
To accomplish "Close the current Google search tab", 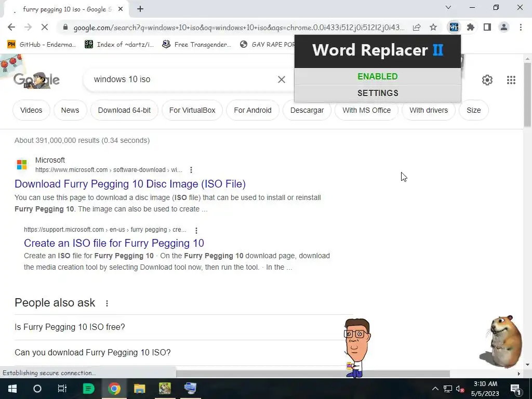I will [121, 9].
